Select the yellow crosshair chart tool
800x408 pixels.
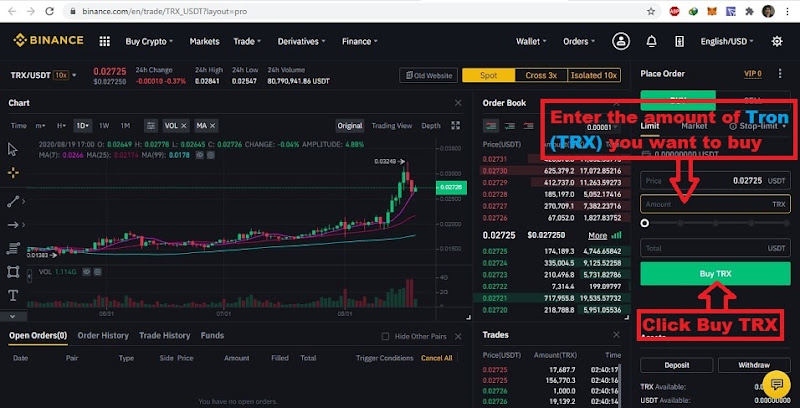13,173
